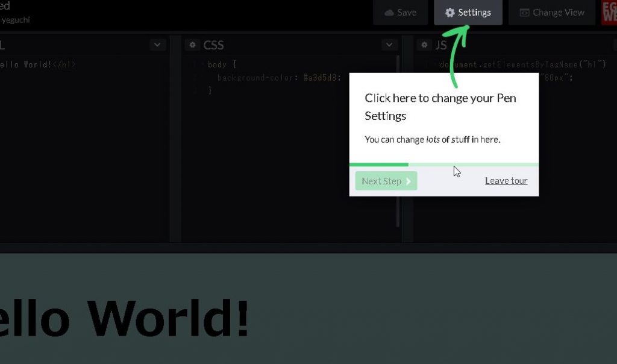Open CSS panel settings via its gear icon
617x364 pixels.
[x=192, y=45]
